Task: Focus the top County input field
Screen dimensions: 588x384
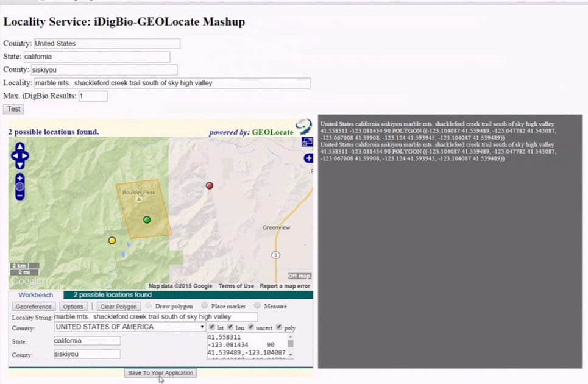Action: [x=104, y=69]
